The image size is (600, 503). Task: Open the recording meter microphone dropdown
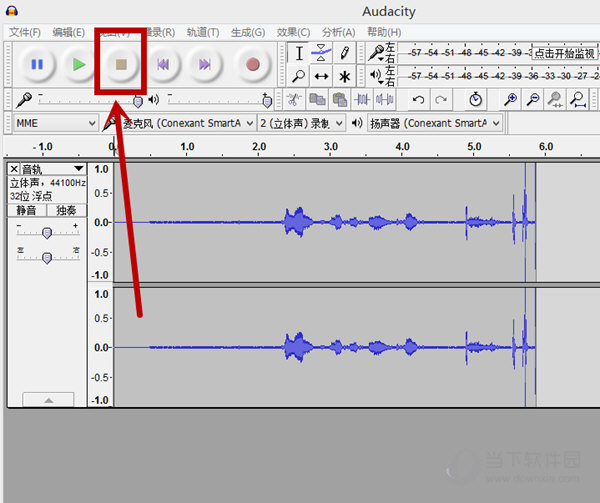point(376,53)
